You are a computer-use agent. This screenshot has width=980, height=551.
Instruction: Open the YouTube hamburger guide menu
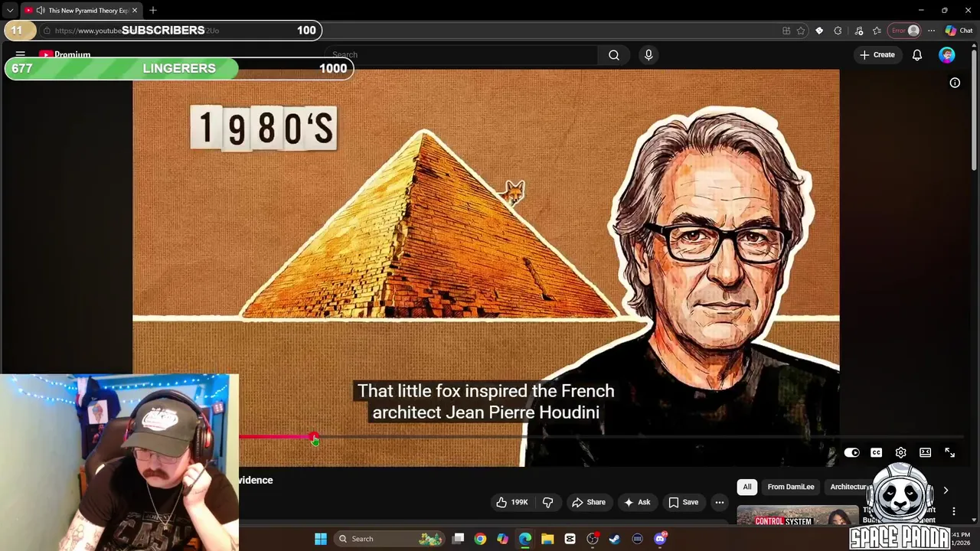[x=21, y=55]
